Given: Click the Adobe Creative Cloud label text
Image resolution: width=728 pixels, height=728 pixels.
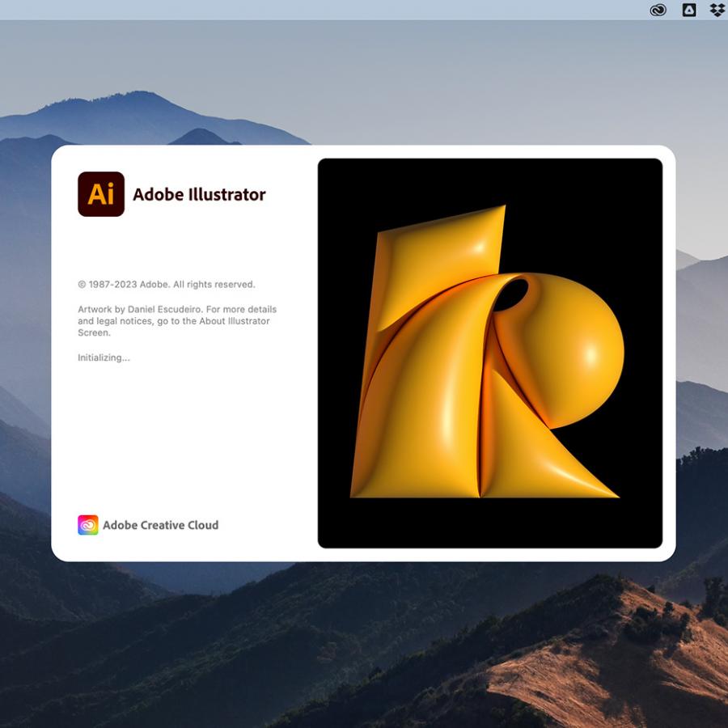Looking at the screenshot, I should (161, 524).
